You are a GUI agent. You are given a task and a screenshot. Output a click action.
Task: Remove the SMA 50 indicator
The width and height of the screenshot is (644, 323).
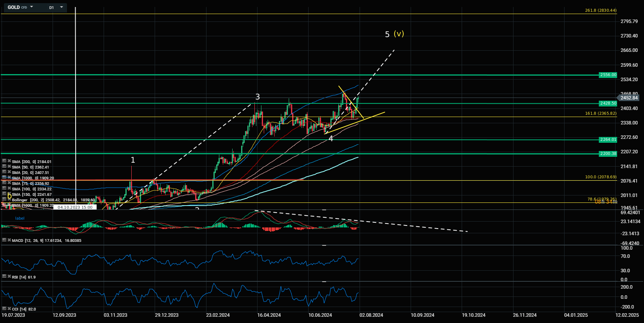click(x=9, y=166)
